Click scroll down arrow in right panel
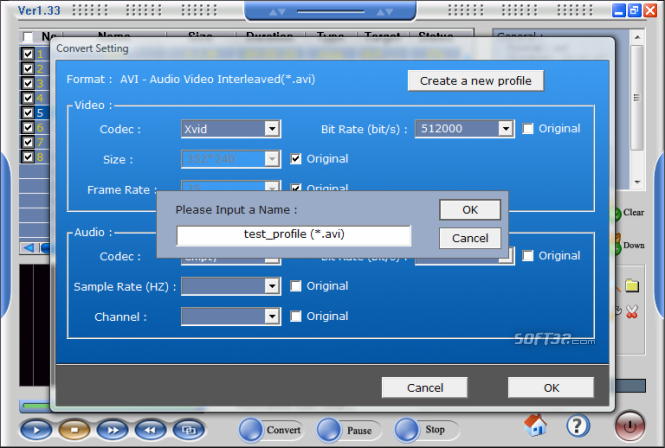 coord(637,182)
